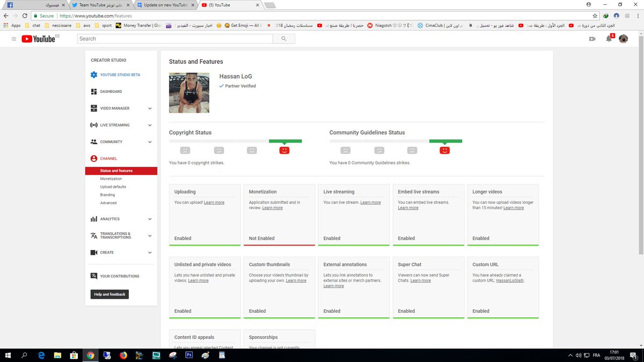Image resolution: width=644 pixels, height=362 pixels.
Task: Open Learn more in Live streaming card
Action: tap(371, 202)
